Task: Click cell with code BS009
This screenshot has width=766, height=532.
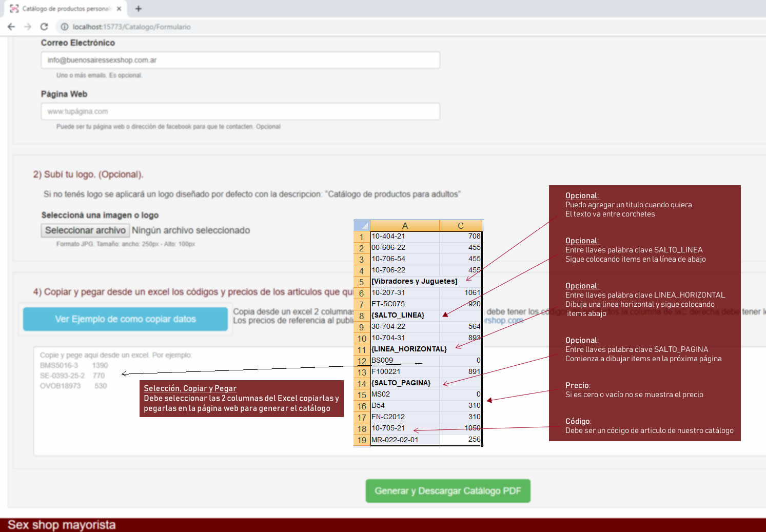Action: [x=405, y=360]
